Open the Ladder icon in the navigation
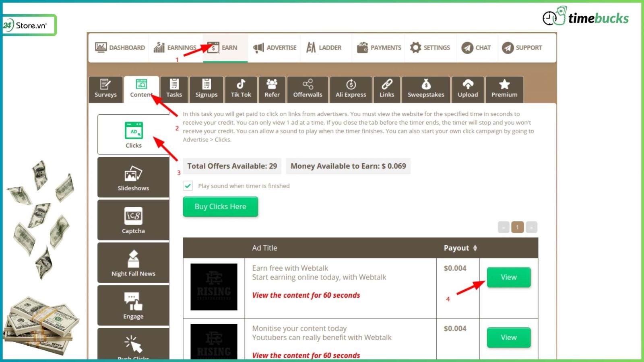 tap(311, 47)
